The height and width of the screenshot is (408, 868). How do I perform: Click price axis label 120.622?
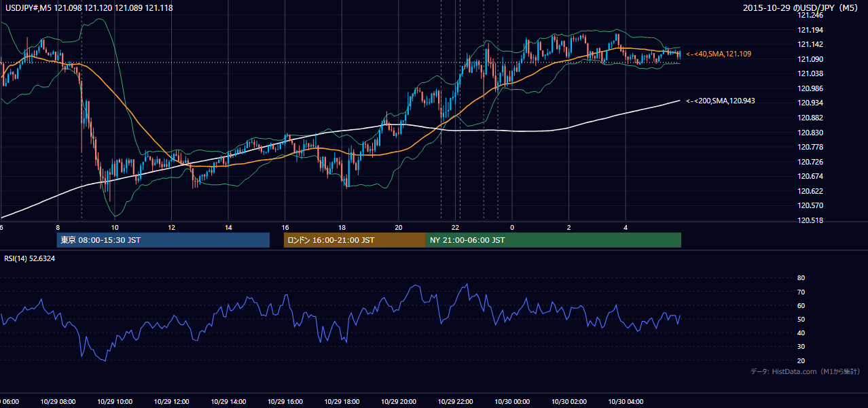coord(810,191)
